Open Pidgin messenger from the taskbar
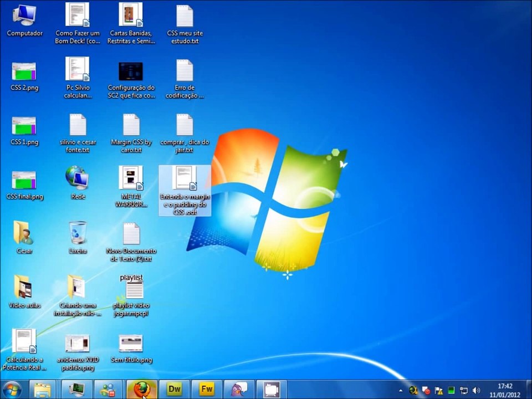532x399 pixels. pyautogui.click(x=239, y=390)
